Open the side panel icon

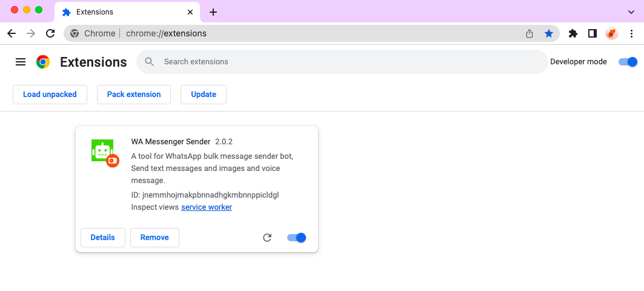[x=593, y=34]
